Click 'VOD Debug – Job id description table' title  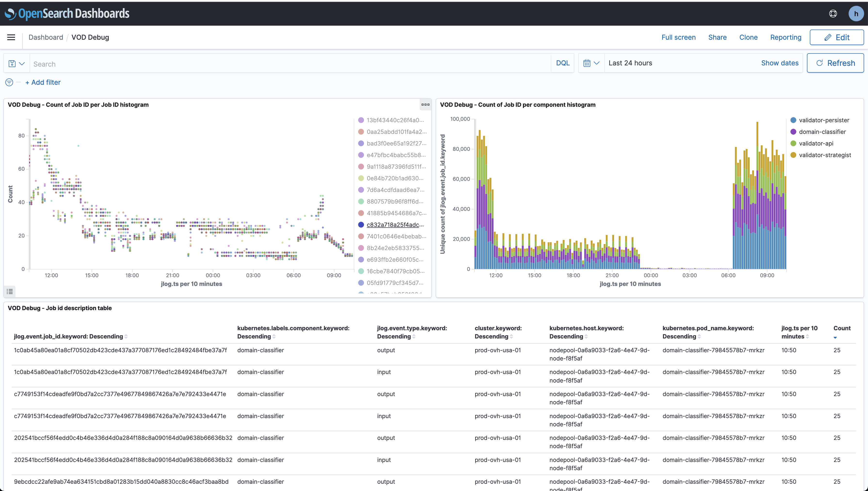pos(60,308)
